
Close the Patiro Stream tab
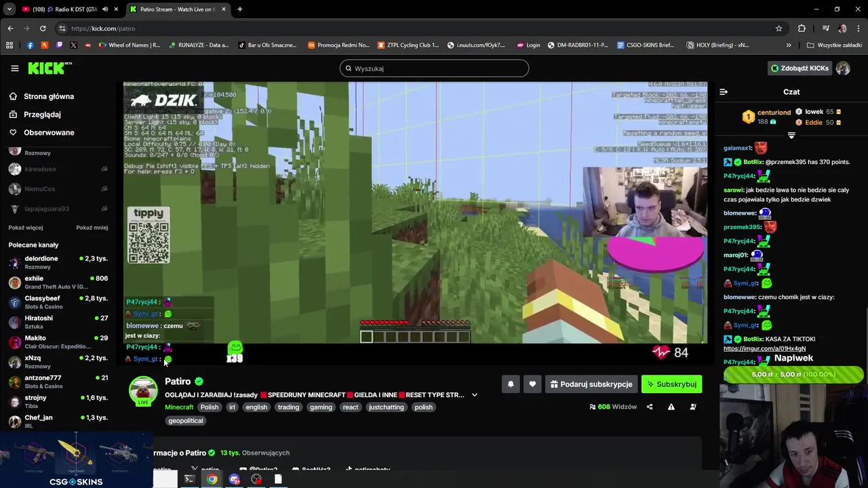[x=223, y=9]
